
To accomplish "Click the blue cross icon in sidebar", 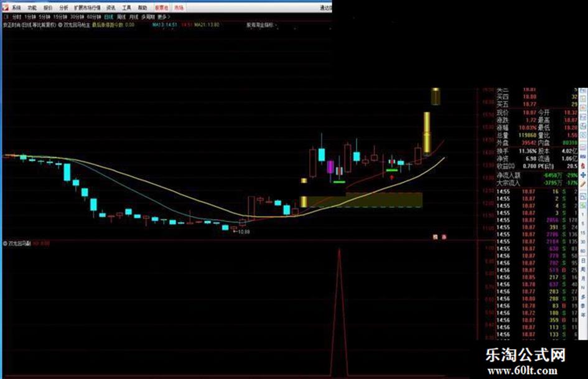I will (583, 175).
